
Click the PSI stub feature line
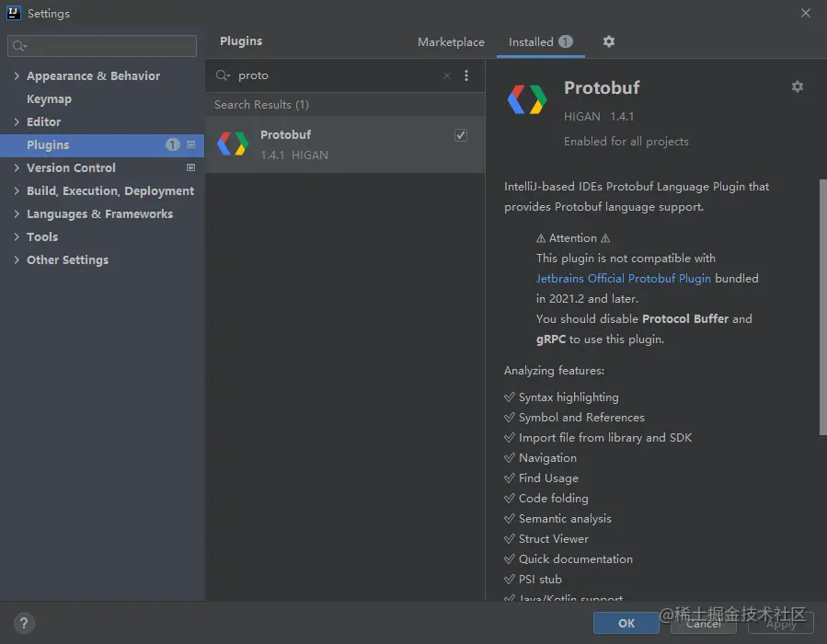click(x=533, y=579)
